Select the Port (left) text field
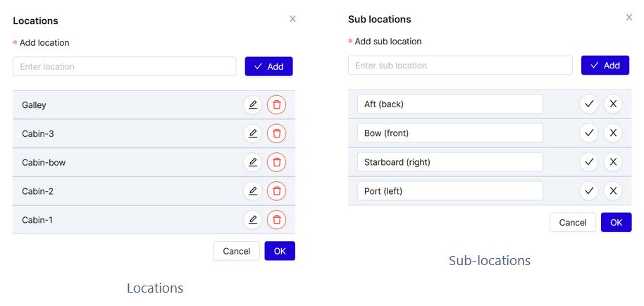The width and height of the screenshot is (644, 306). point(450,191)
